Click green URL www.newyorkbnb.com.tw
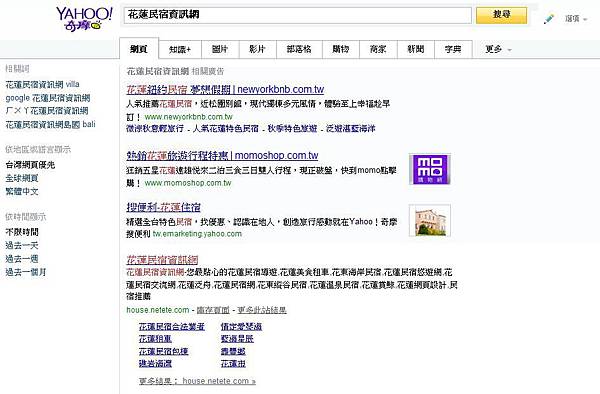The image size is (600, 394). point(189,117)
